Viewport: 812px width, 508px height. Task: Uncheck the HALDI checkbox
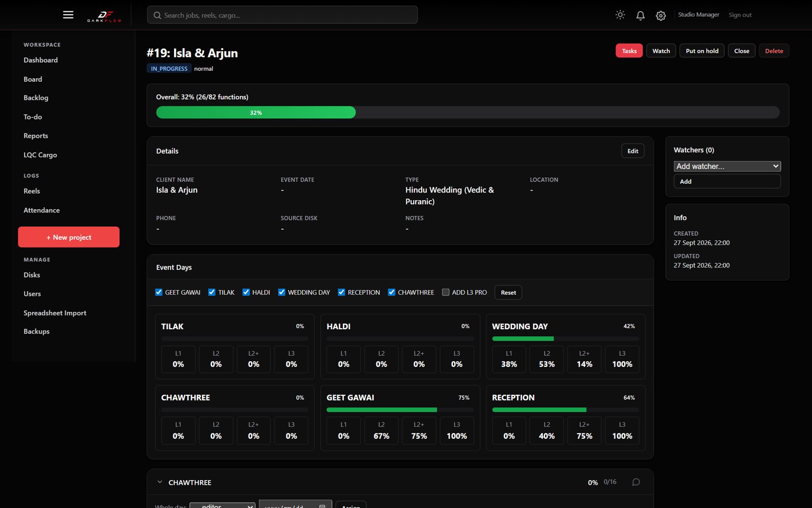tap(246, 292)
